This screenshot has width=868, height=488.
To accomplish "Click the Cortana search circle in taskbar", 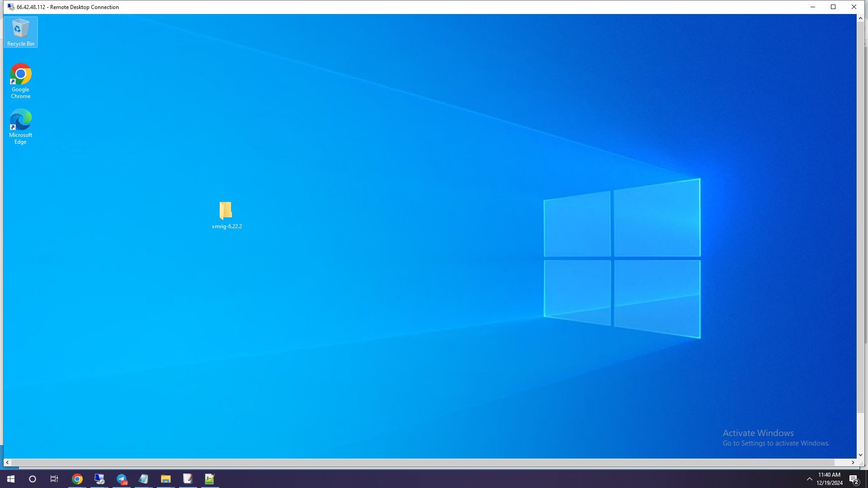I will point(33,479).
